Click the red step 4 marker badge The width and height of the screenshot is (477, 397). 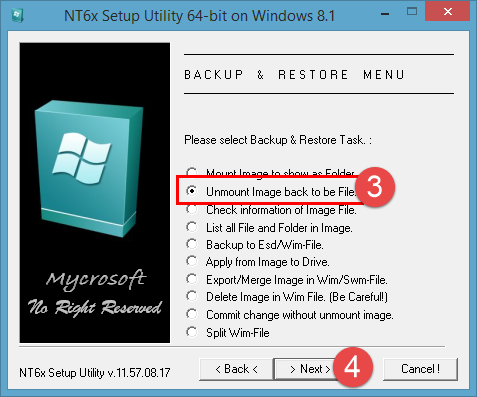click(353, 367)
